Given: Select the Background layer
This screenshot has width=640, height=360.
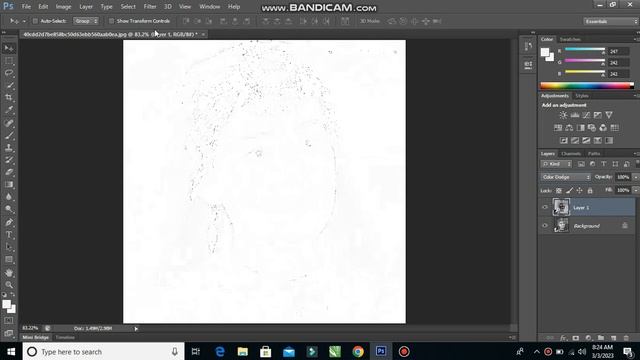Looking at the screenshot, I should [587, 226].
